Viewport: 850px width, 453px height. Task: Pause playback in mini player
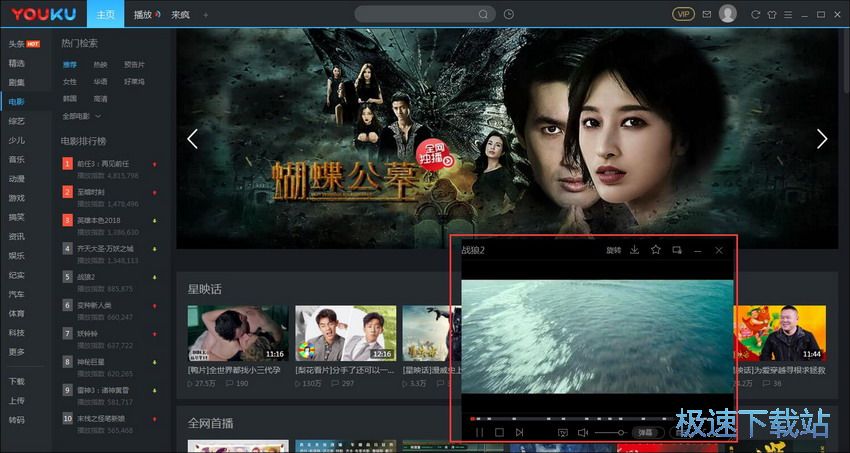click(x=479, y=432)
